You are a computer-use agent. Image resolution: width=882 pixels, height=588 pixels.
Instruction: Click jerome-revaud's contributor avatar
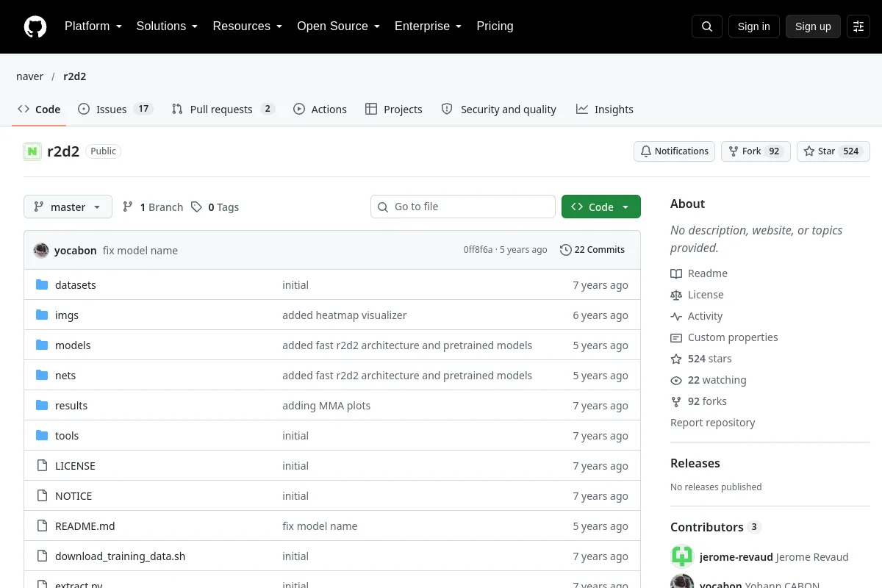pyautogui.click(x=682, y=556)
